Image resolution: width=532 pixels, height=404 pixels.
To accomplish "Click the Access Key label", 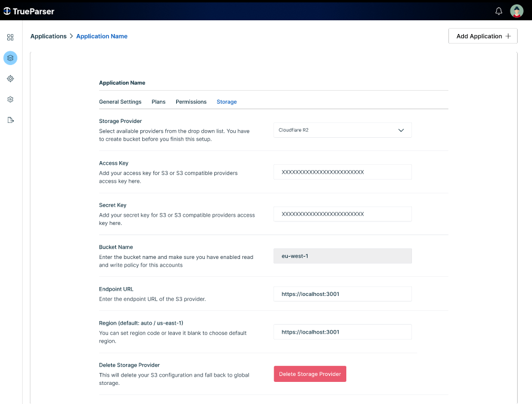I will (113, 163).
